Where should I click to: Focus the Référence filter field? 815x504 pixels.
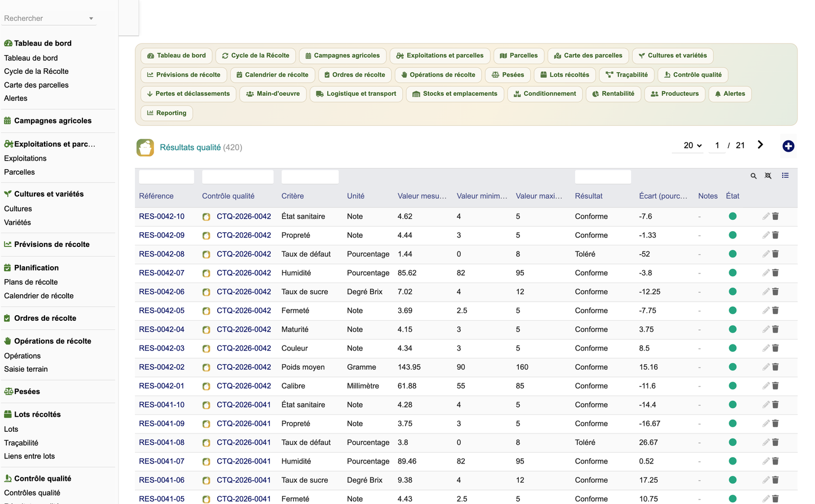click(x=166, y=176)
